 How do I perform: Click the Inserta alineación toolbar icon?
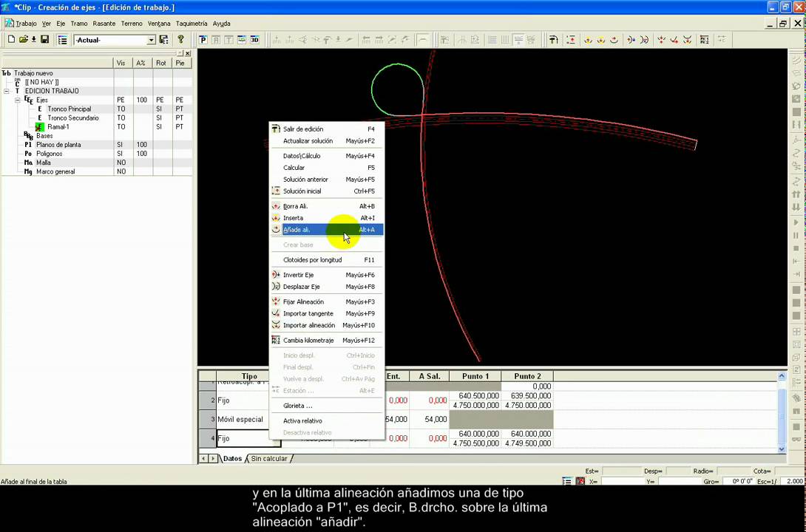[601, 40]
